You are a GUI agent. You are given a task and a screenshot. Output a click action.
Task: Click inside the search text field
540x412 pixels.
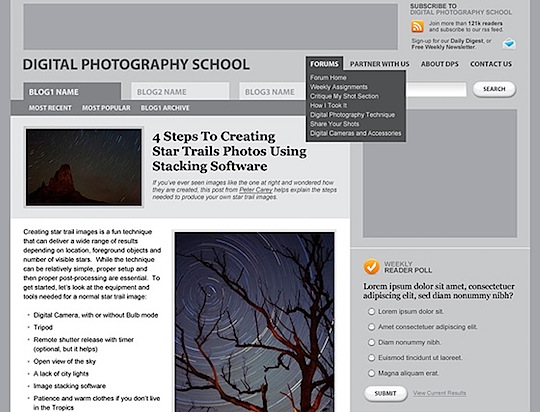pyautogui.click(x=436, y=89)
